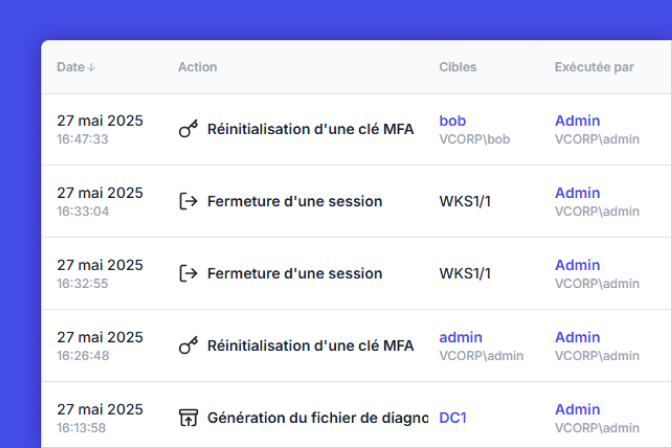Click the Cibles column header
Viewport: 672px width, 448px height.
pyautogui.click(x=458, y=67)
